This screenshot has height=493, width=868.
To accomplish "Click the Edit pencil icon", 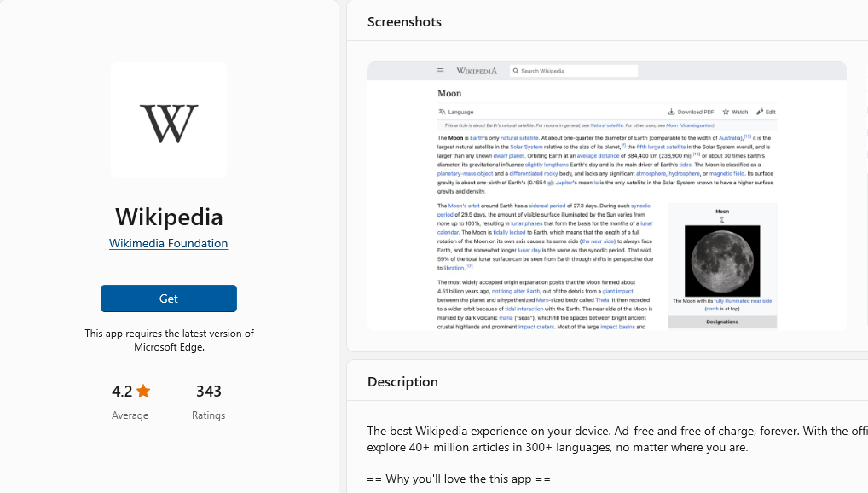I will [x=761, y=112].
